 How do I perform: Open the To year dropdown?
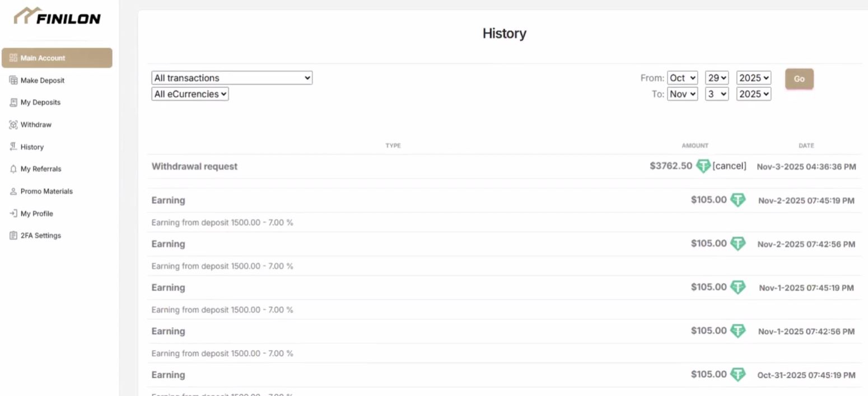click(x=753, y=94)
